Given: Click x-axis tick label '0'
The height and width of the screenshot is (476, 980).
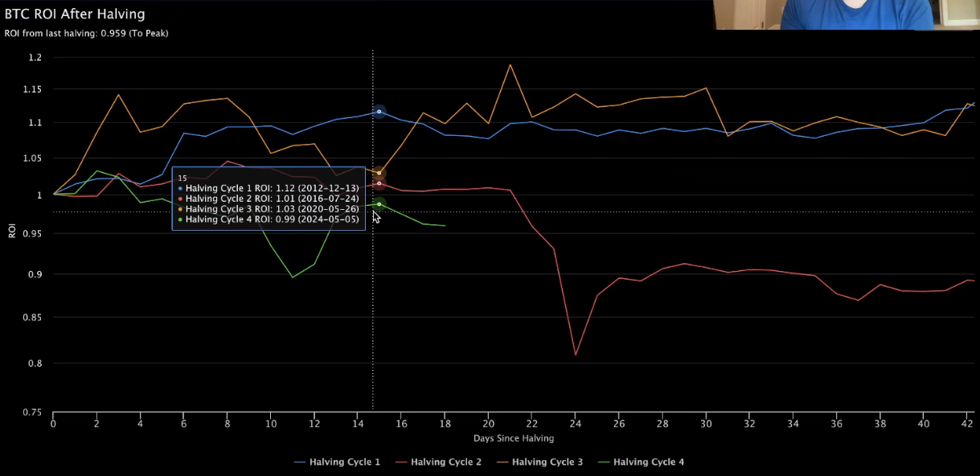Looking at the screenshot, I should tap(54, 424).
